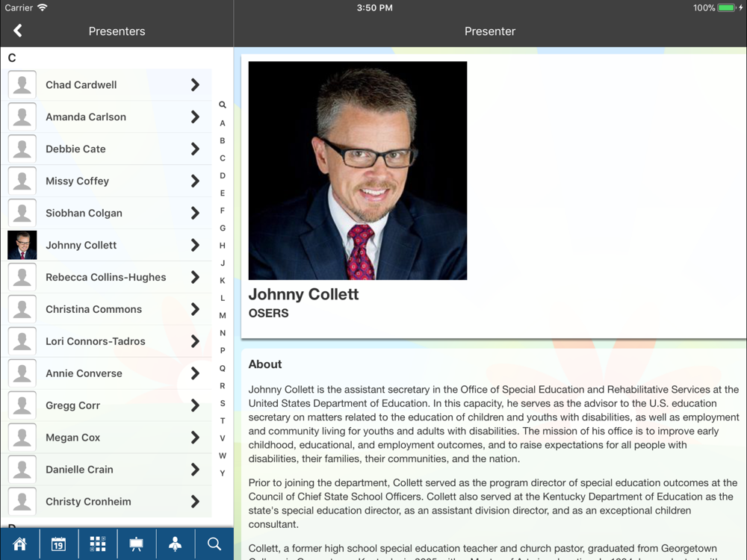Click the Johnny Collett heading under the portrait
The image size is (747, 560).
(303, 294)
